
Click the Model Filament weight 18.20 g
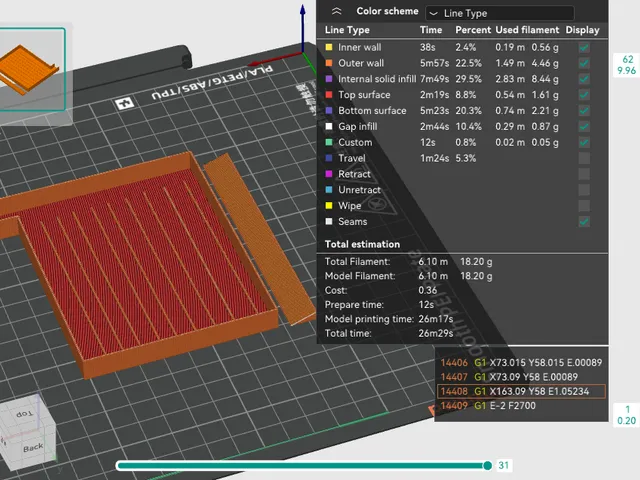pos(476,276)
